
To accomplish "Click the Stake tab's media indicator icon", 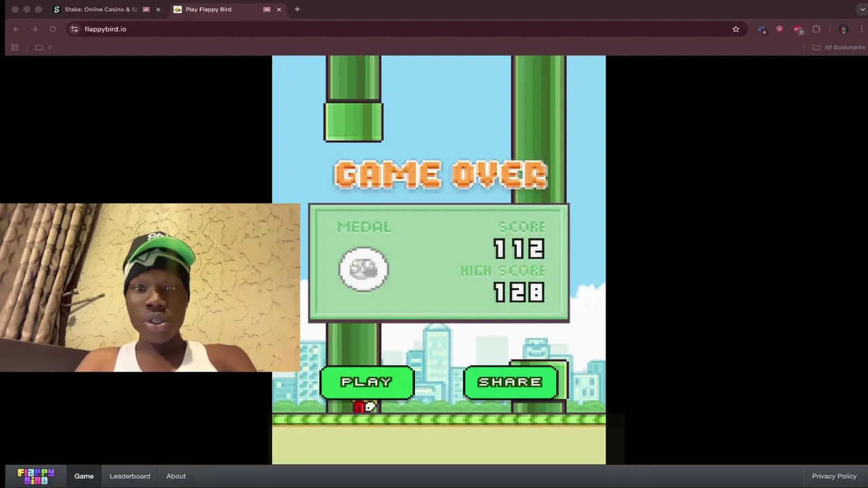I will click(x=146, y=9).
